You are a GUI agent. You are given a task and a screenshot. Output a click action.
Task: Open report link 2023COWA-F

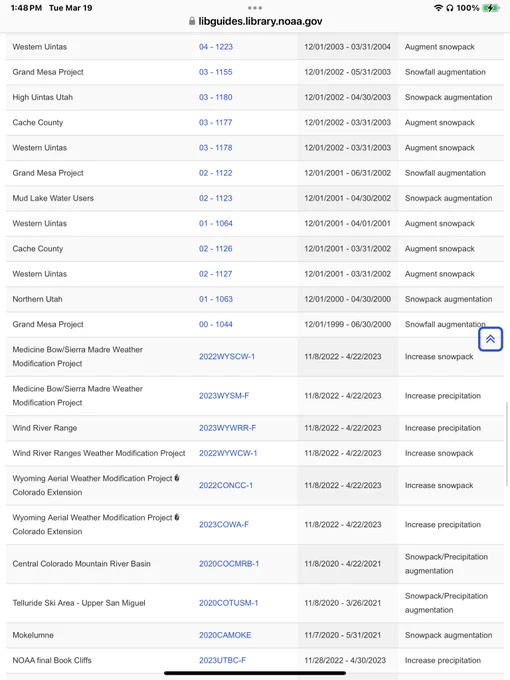pos(224,524)
